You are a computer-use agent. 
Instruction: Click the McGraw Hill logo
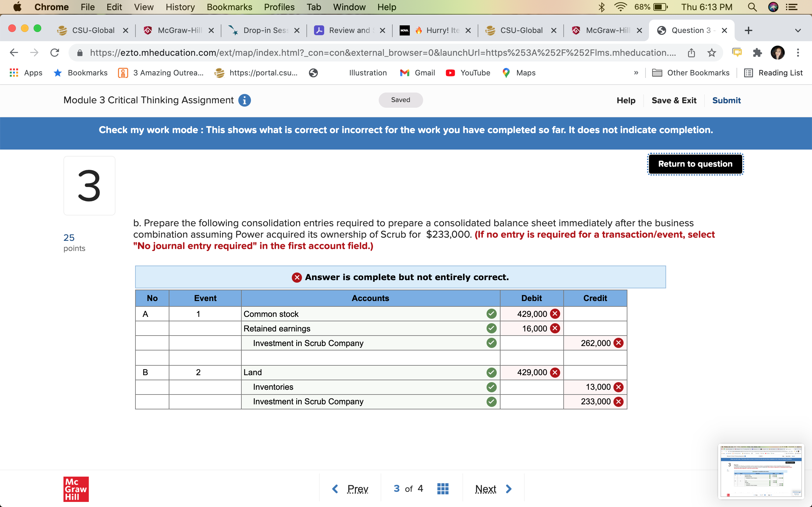pyautogui.click(x=76, y=489)
